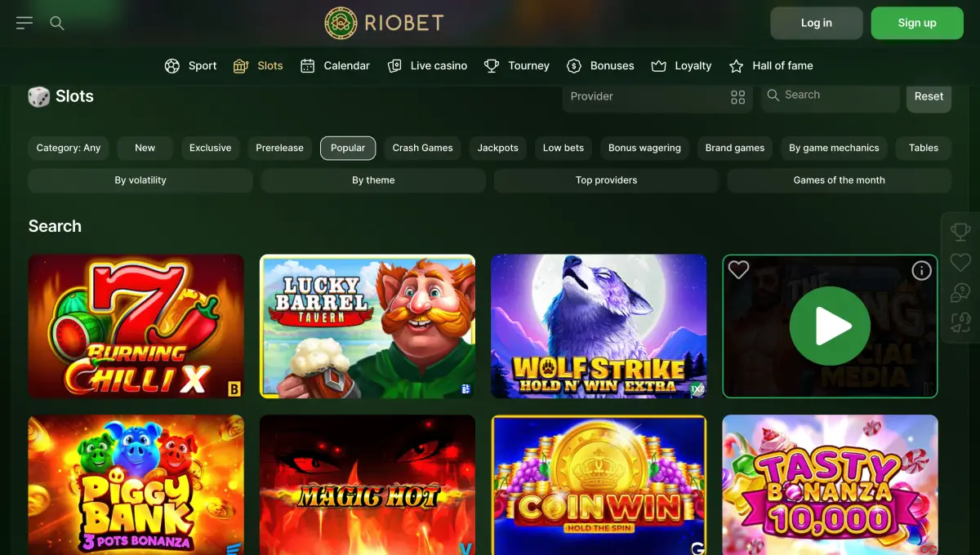Toggle the Popular category filter
980x555 pixels.
click(348, 148)
